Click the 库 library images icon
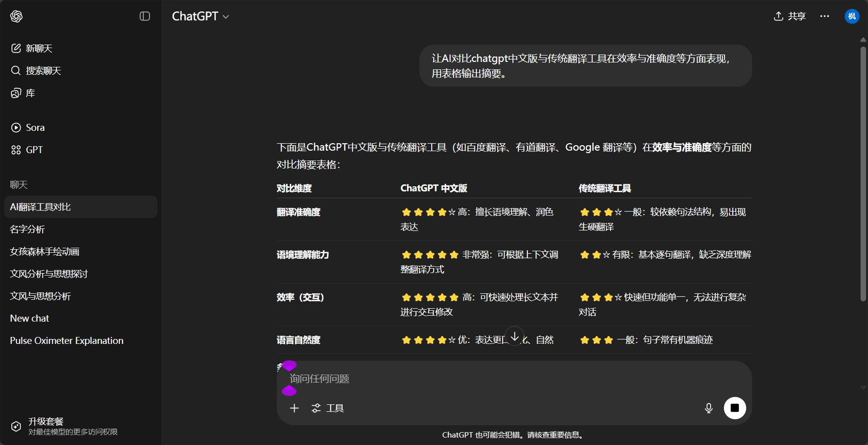This screenshot has width=868, height=445. point(16,93)
